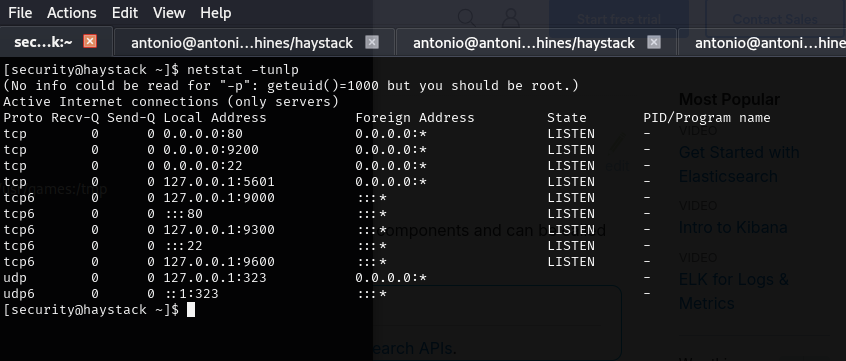This screenshot has height=361, width=846.
Task: Click the terminal cursor at the last prompt
Action: point(190,310)
